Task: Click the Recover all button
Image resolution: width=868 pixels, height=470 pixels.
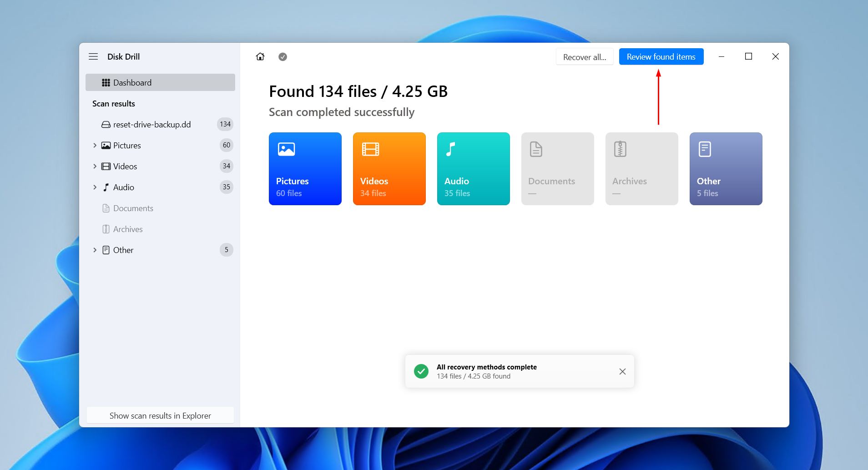Action: click(585, 57)
